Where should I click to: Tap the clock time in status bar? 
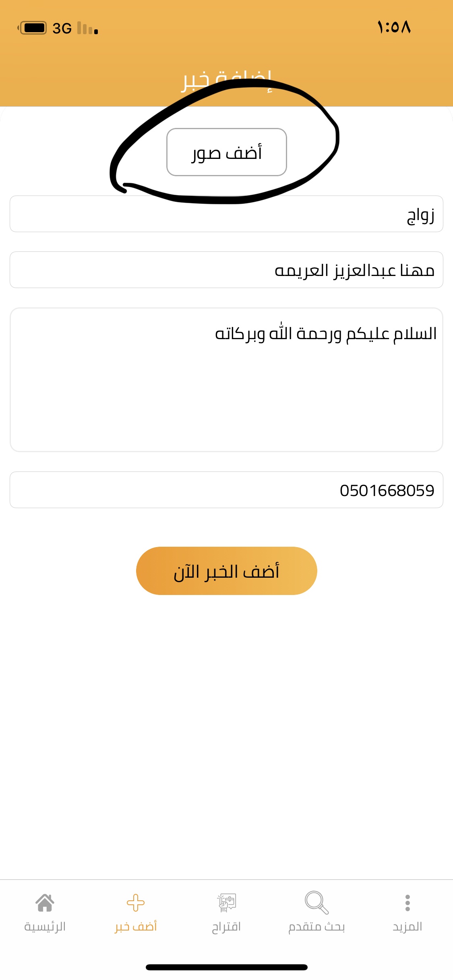(x=394, y=27)
